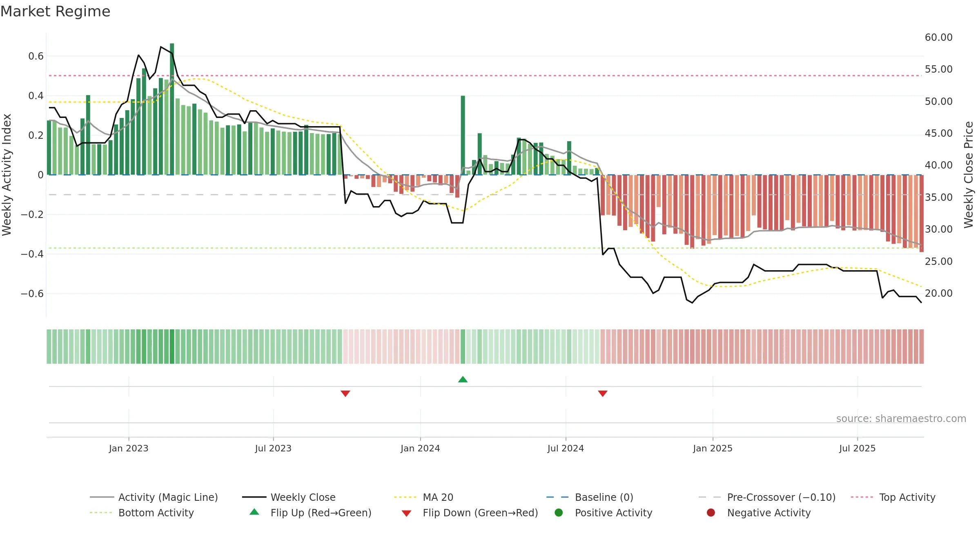
Task: Click the last red activity bar at right edge
Action: tap(922, 213)
